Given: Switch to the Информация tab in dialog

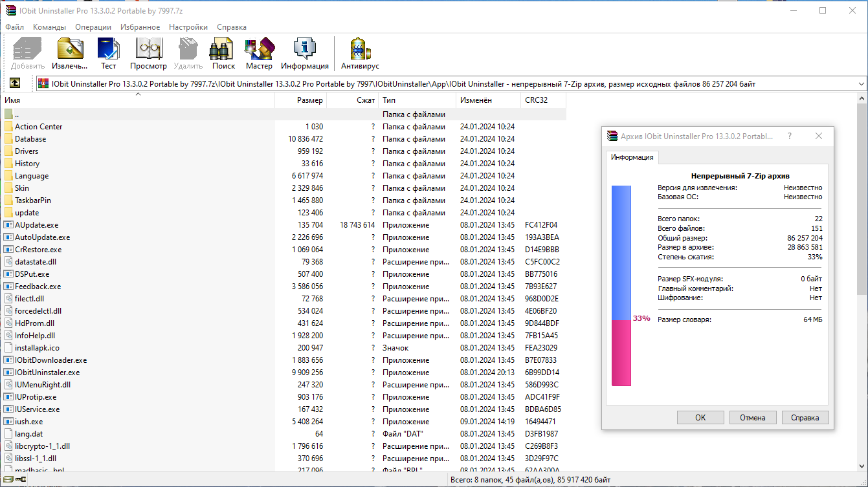Looking at the screenshot, I should 631,157.
